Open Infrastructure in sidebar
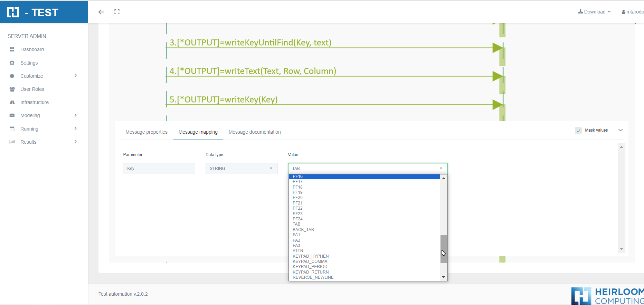This screenshot has height=305, width=644. [x=34, y=102]
